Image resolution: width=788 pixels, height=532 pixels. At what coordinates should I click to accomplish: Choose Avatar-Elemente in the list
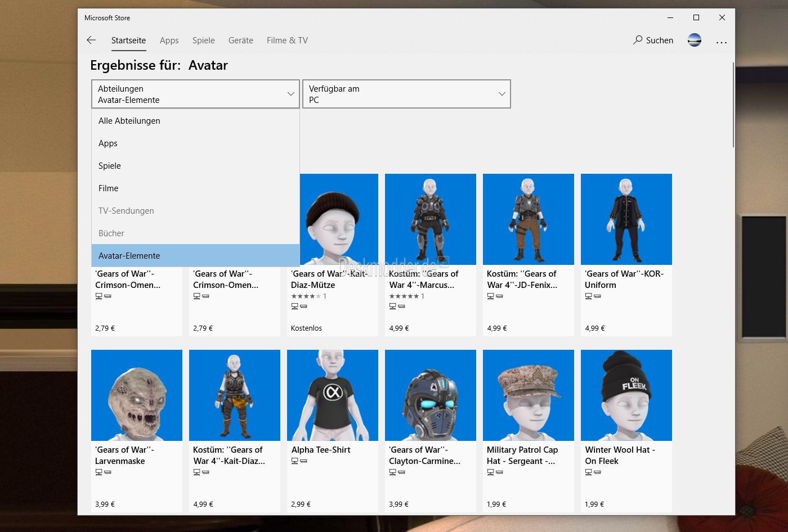click(195, 256)
